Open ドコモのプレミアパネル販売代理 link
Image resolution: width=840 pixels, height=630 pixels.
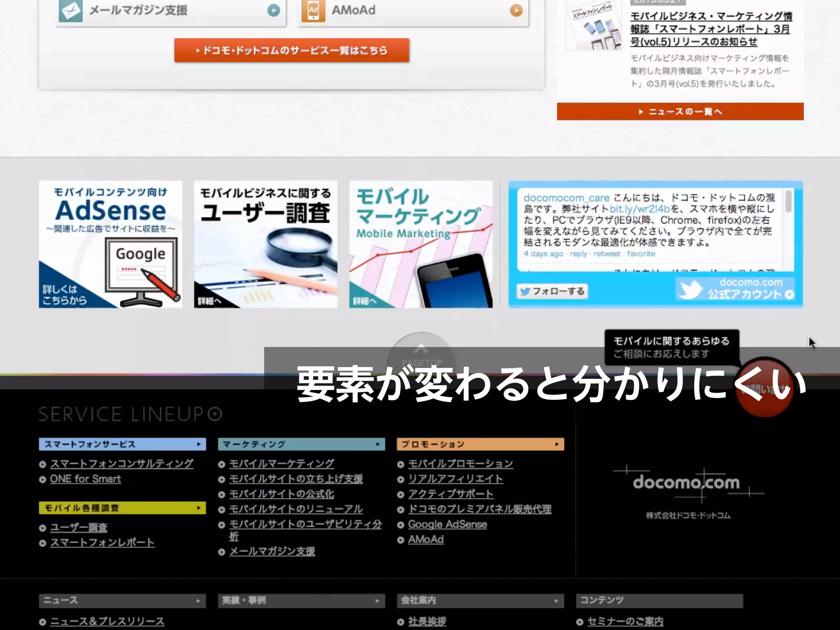pos(480,509)
